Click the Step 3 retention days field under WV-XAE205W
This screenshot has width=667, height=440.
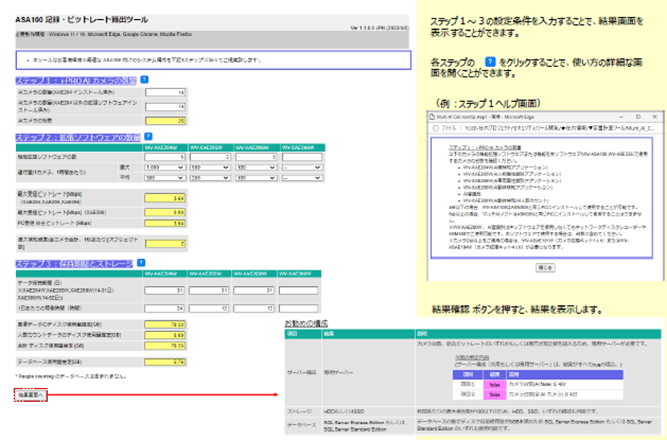pos(209,291)
